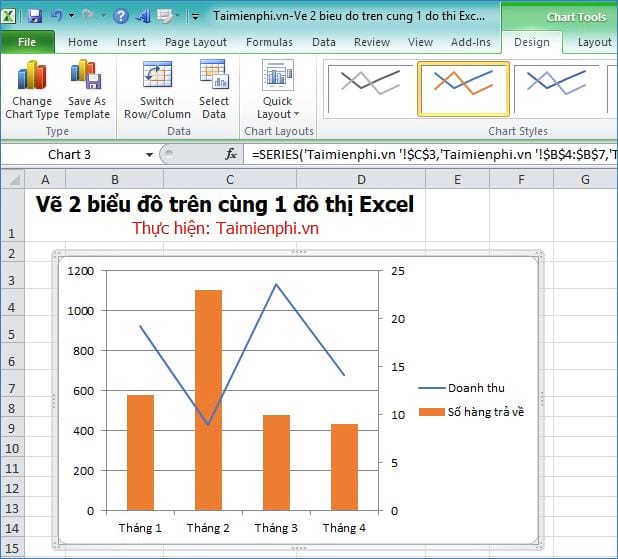Select the Doanh thu legend entry

[461, 388]
